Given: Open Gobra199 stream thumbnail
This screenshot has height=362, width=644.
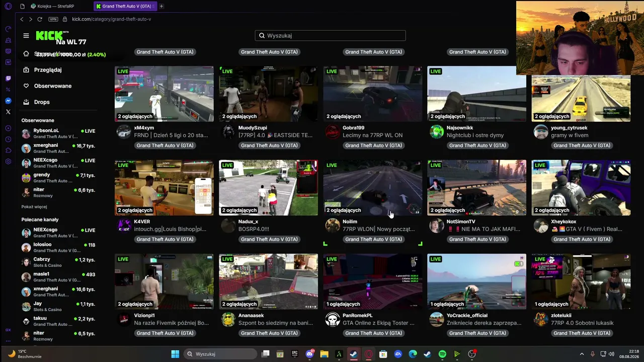Looking at the screenshot, I should 373,94.
